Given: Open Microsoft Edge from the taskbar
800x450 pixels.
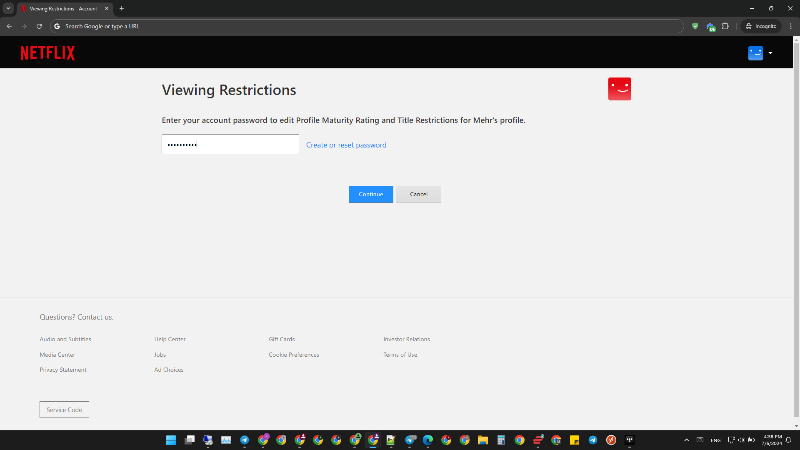Looking at the screenshot, I should (x=428, y=440).
